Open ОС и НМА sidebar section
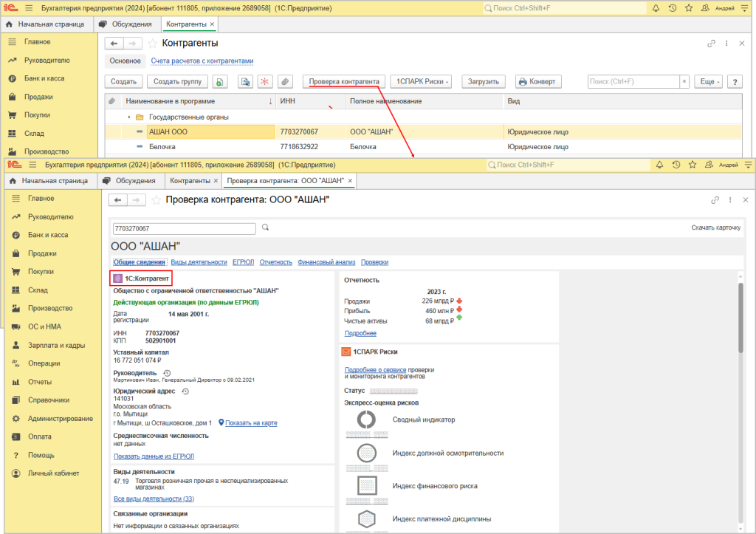This screenshot has width=756, height=534. (44, 326)
